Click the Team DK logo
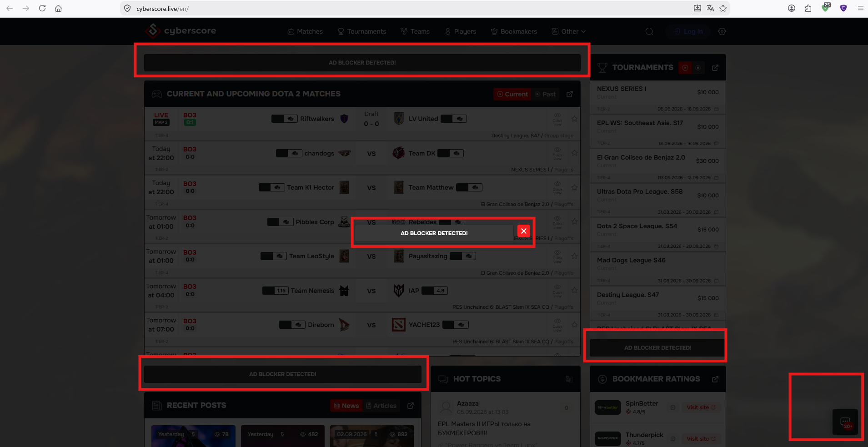 (x=399, y=153)
